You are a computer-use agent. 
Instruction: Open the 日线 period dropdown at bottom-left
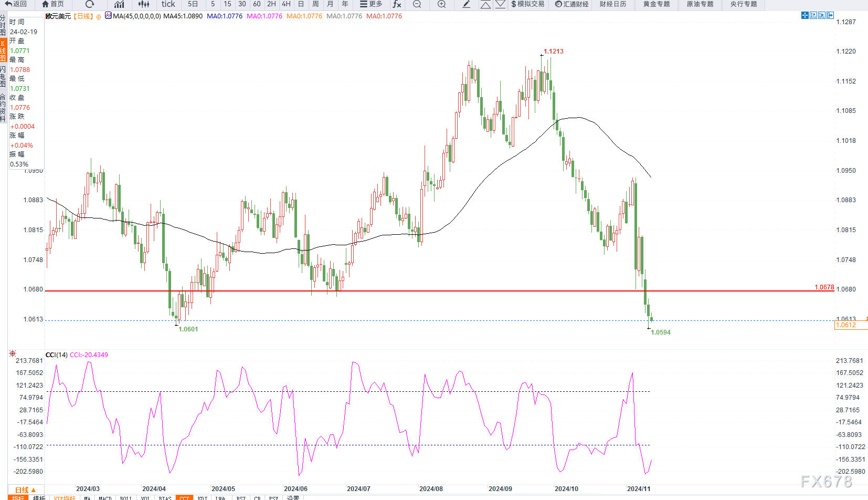(x=25, y=490)
